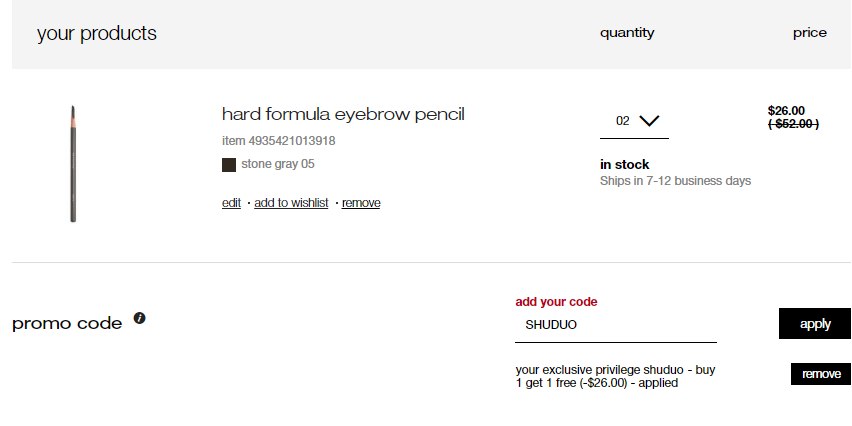Click the 'stone gray 05' shade label
852x426 pixels.
click(x=278, y=164)
